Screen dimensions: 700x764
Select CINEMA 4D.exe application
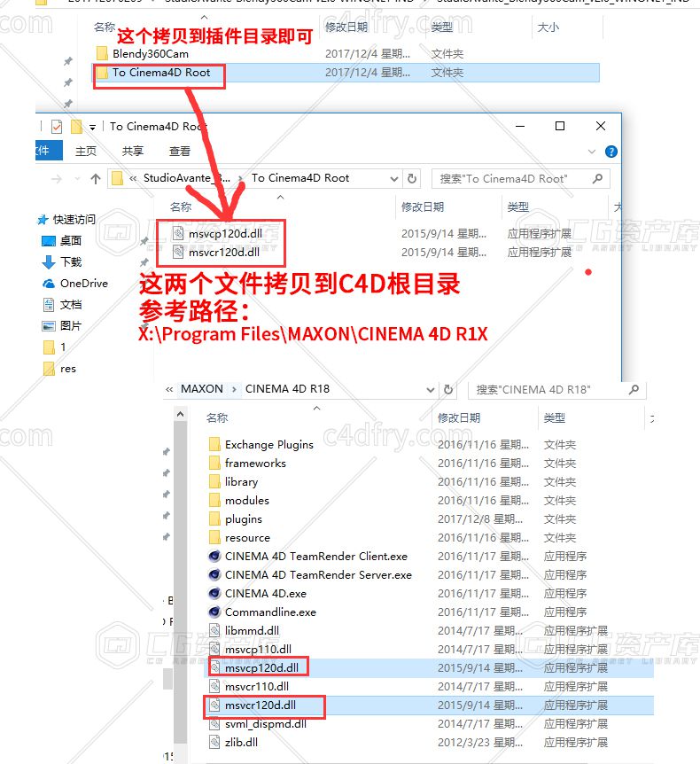(258, 594)
